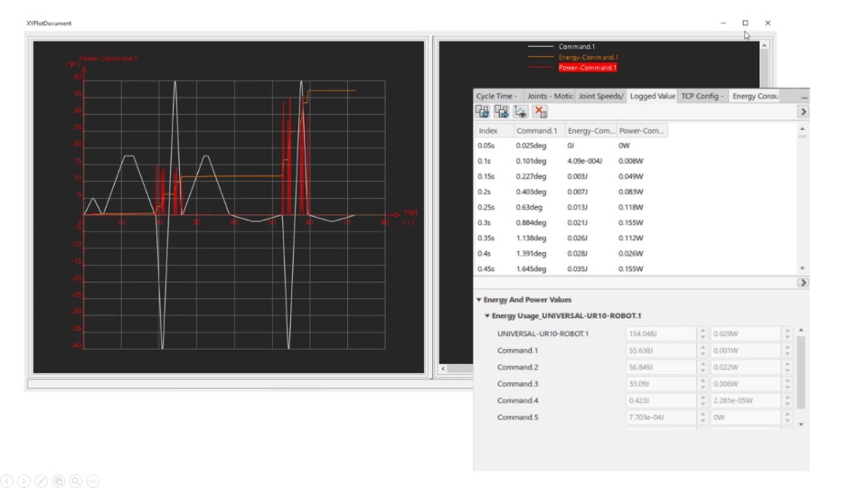
Task: Click the next slide arrow icon at bottom left
Action: pos(24,482)
